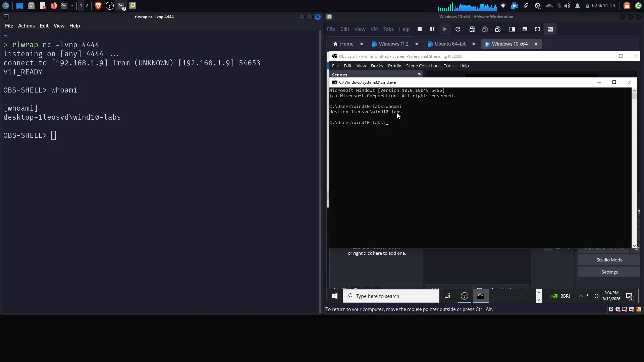Viewport: 644px width, 362px height.
Task: Click the BBRI stock widget on taskbar
Action: tap(560, 296)
